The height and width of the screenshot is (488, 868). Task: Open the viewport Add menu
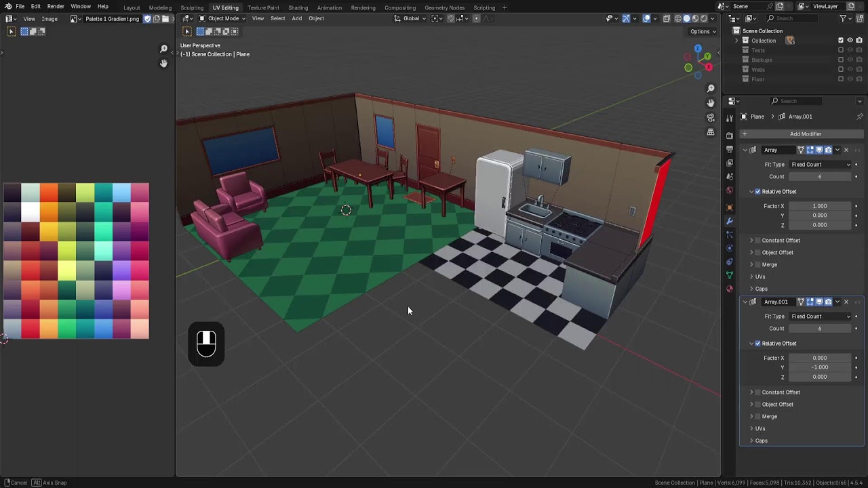(x=296, y=18)
